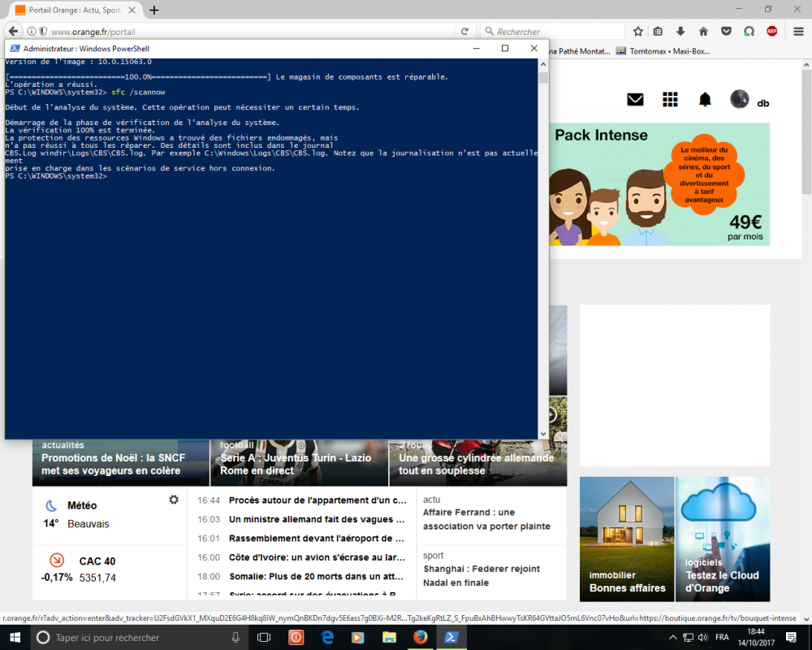
Task: Open weather widget settings gear
Action: click(x=173, y=500)
